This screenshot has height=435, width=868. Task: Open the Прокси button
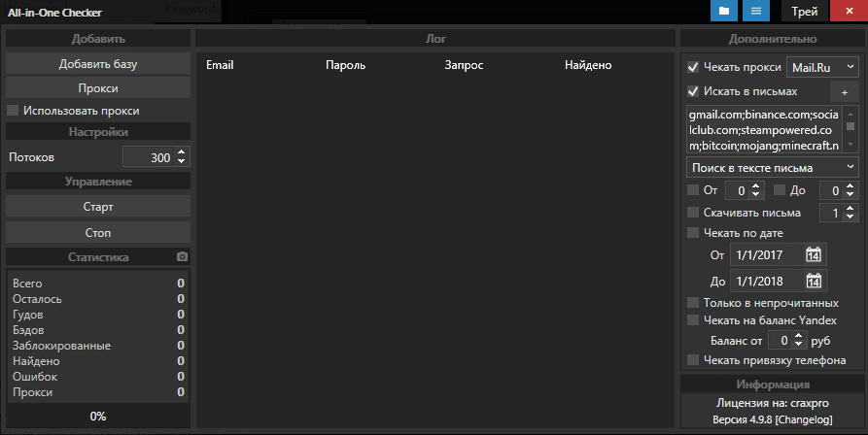pyautogui.click(x=98, y=88)
